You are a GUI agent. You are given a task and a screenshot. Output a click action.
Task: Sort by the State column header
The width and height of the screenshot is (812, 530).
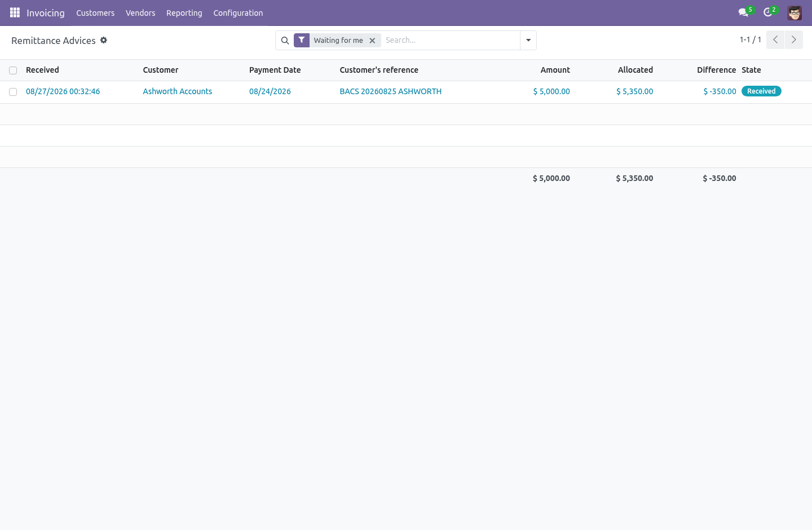tap(752, 70)
